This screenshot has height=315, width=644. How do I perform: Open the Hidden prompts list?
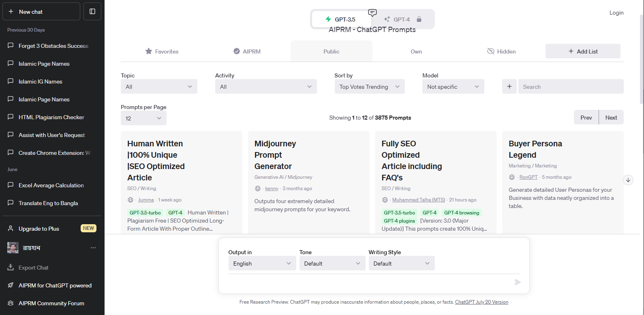pyautogui.click(x=501, y=51)
